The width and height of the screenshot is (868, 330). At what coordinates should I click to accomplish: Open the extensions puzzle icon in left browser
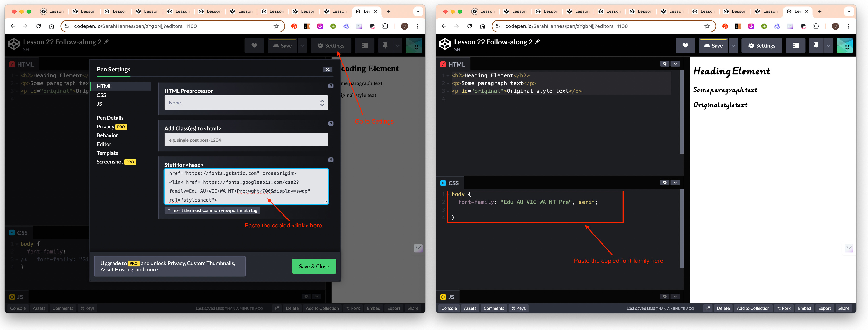coord(386,26)
